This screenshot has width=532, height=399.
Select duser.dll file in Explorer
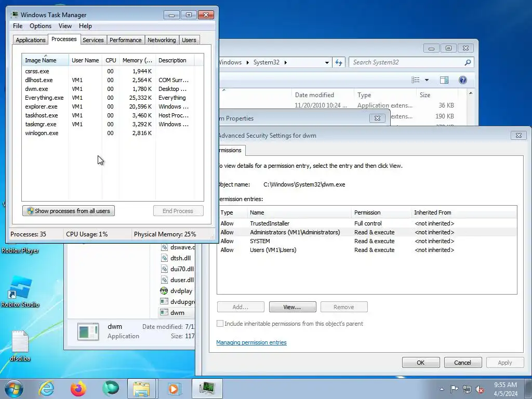point(177,280)
